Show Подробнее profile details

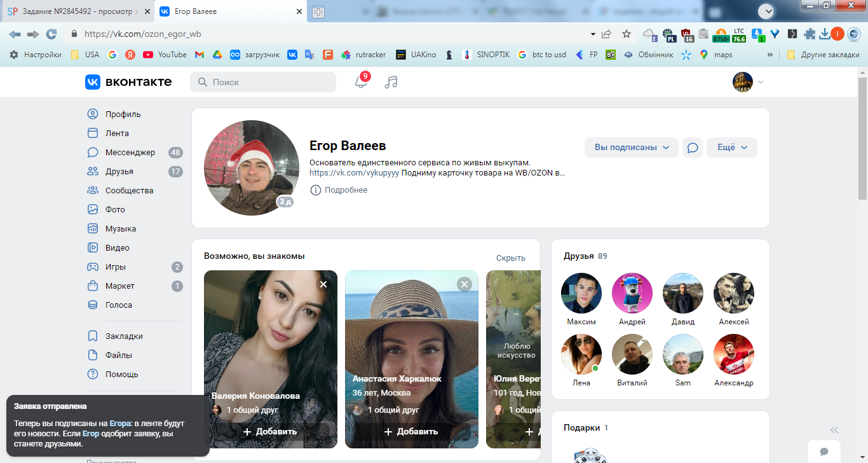(x=339, y=190)
